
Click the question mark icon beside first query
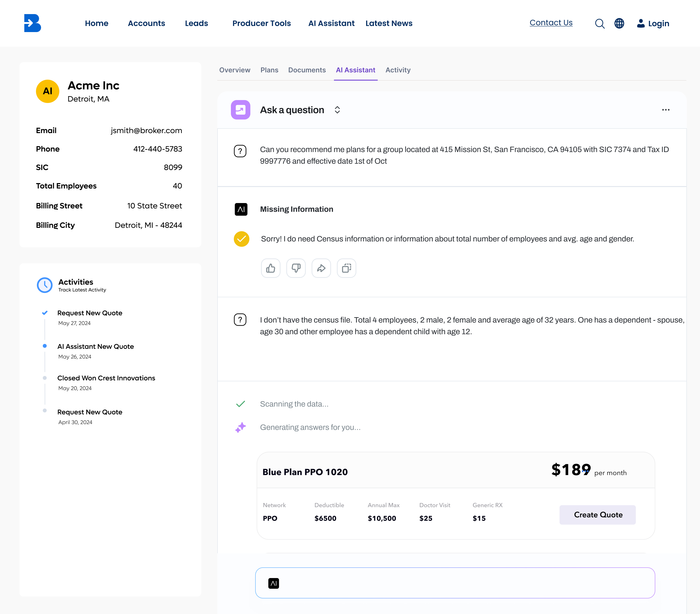pyautogui.click(x=240, y=151)
